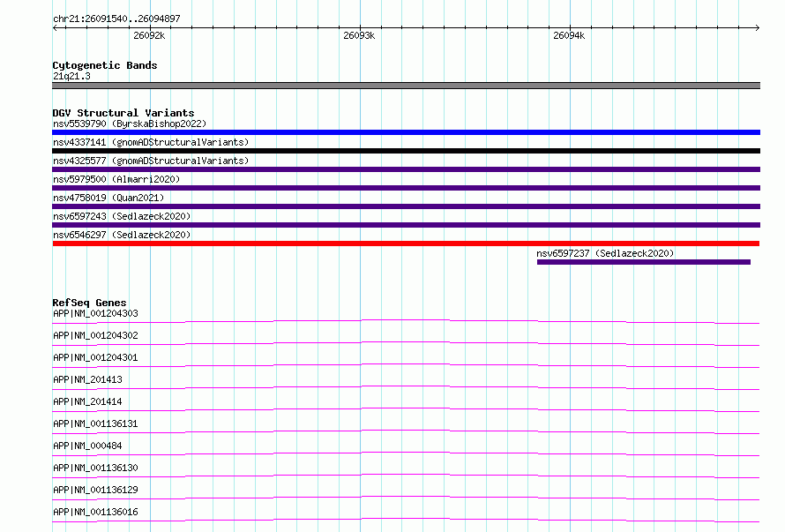Click the short purple bar for nsv6597237
Screen dimensions: 785x532
coord(644,262)
